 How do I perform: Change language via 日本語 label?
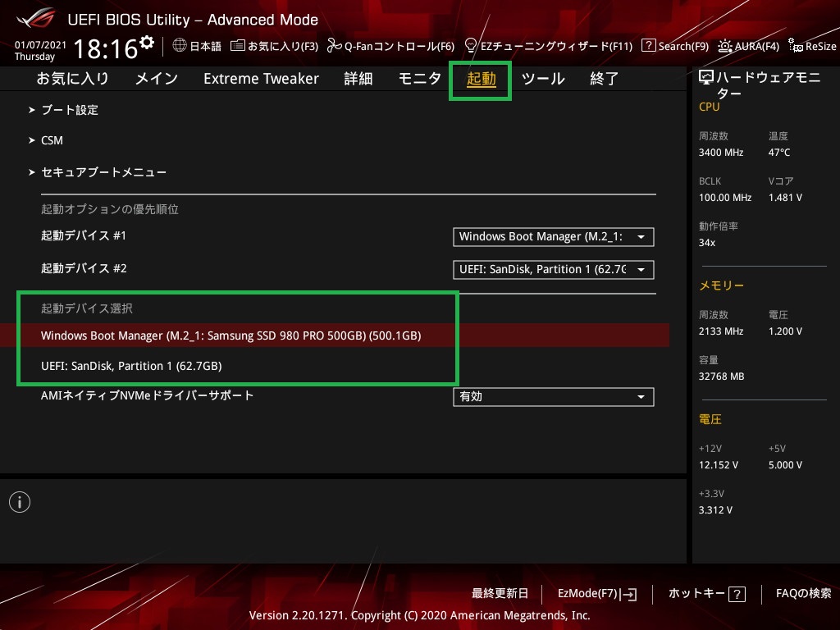205,46
